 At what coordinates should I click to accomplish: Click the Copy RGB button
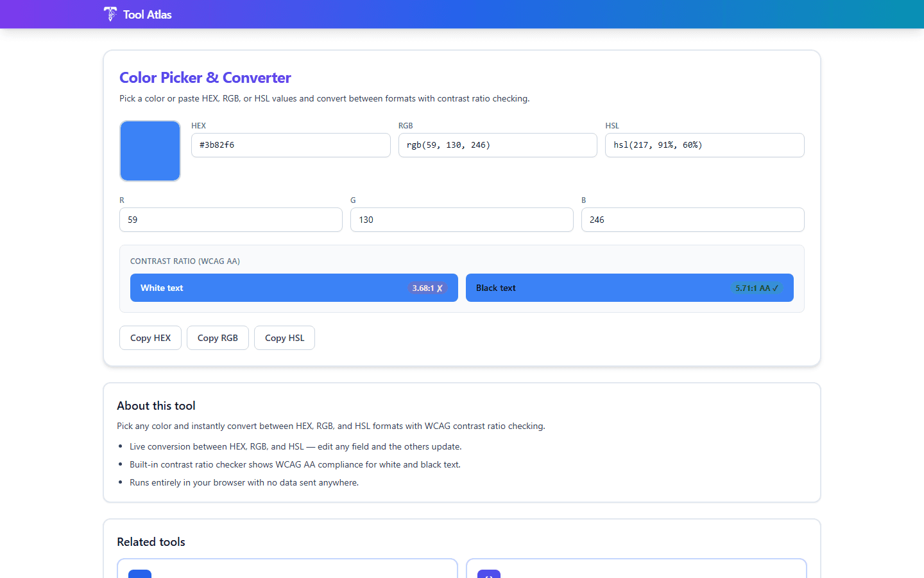click(x=218, y=337)
